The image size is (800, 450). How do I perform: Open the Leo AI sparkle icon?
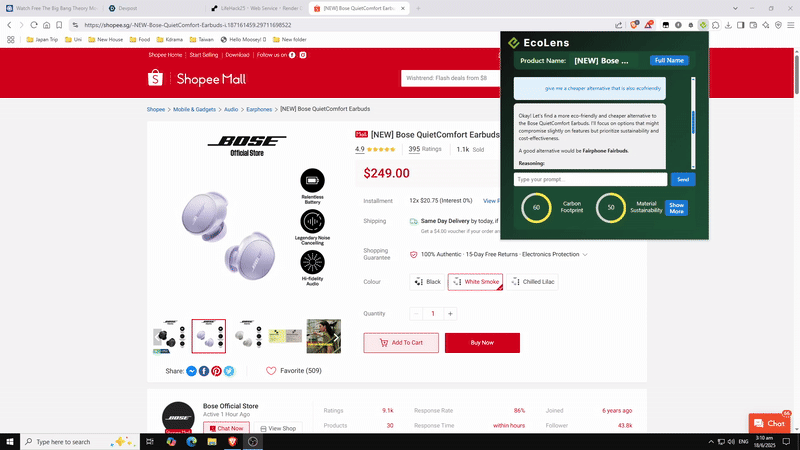(x=766, y=25)
